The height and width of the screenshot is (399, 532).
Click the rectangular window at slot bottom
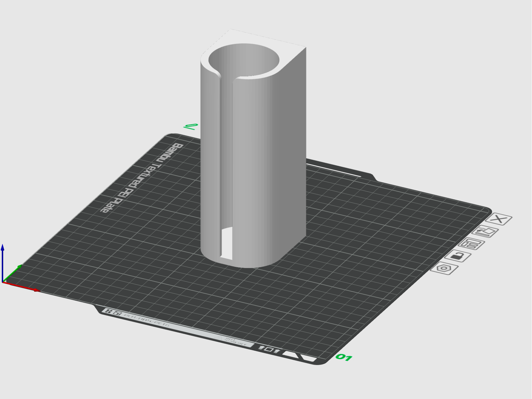pos(226,244)
